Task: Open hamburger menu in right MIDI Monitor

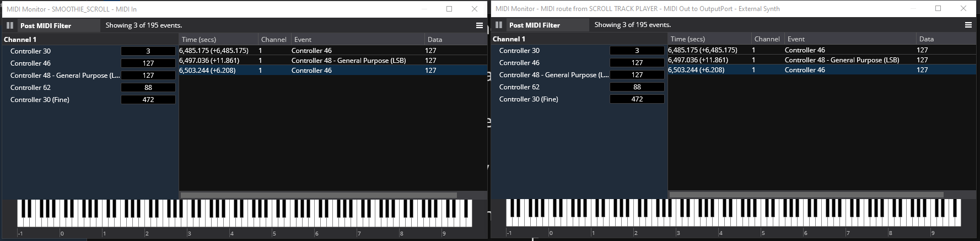Action: (968, 25)
